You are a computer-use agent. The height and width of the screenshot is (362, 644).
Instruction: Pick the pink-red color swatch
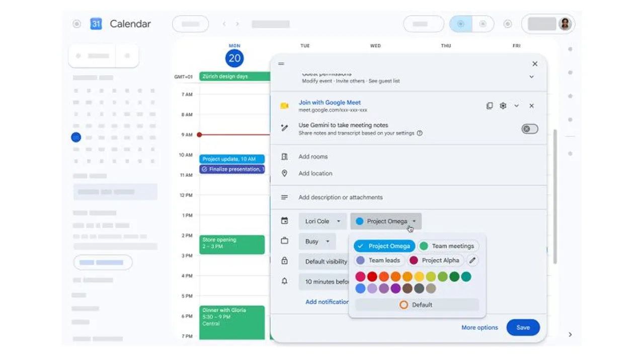pos(360,277)
